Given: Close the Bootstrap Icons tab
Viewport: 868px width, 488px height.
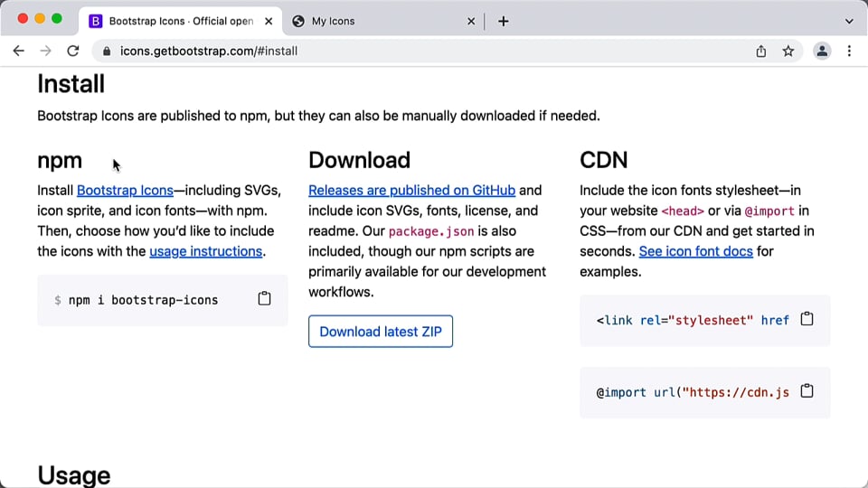Looking at the screenshot, I should [x=269, y=21].
